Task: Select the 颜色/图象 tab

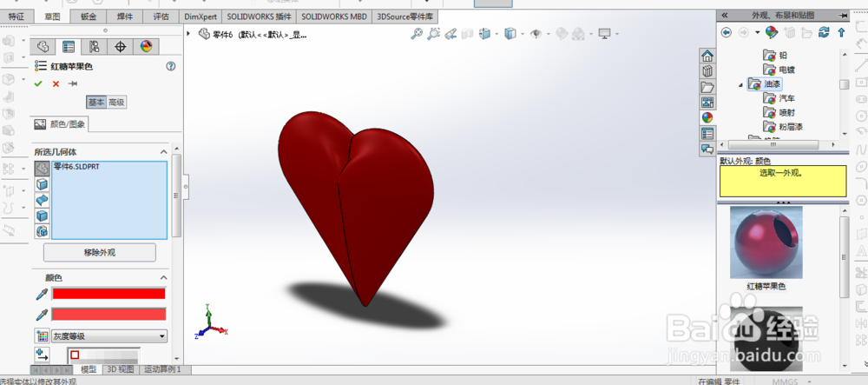Action: click(x=60, y=124)
